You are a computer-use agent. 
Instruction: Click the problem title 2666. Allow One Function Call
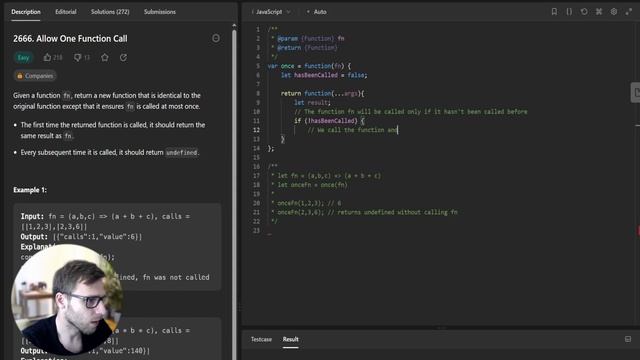(70, 38)
